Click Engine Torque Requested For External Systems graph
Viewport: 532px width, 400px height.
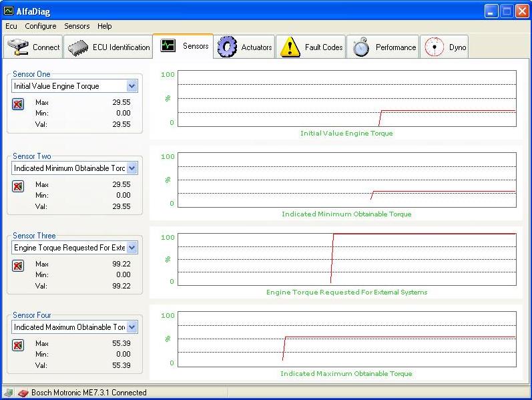click(347, 259)
